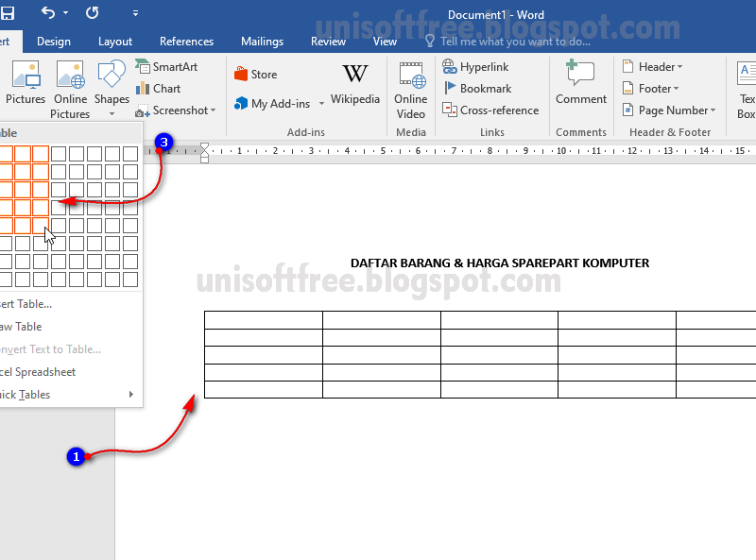The width and height of the screenshot is (756, 560).
Task: Open the Quick Tables submenu
Action: (x=72, y=395)
